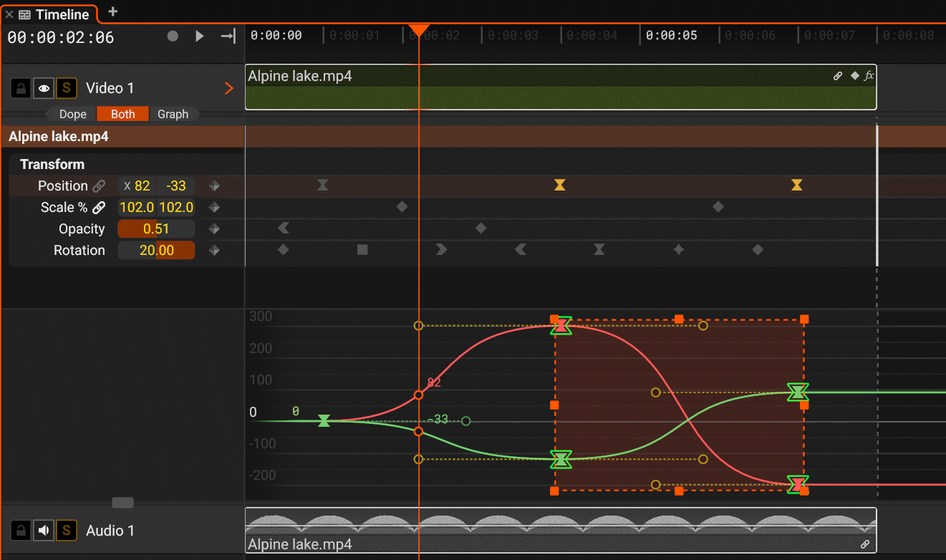946x560 pixels.
Task: Click the link icon on Alpine lake video clip
Action: (x=838, y=76)
